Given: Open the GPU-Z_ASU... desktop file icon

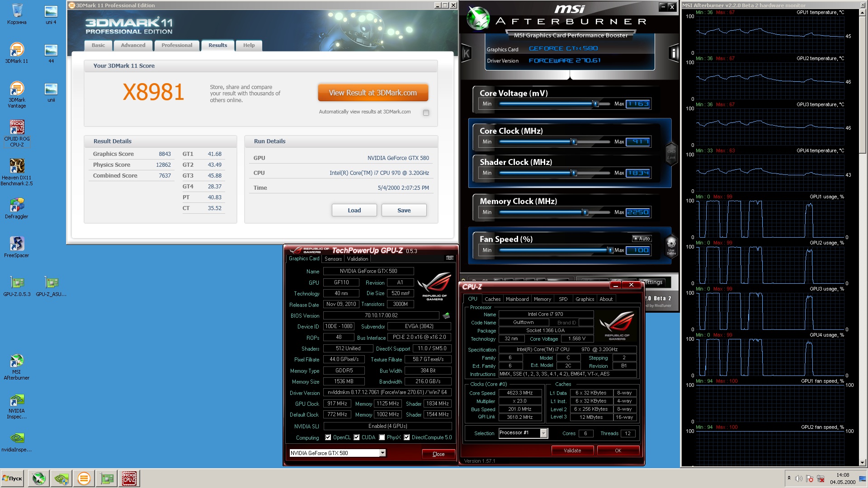Looking at the screenshot, I should pyautogui.click(x=51, y=286).
